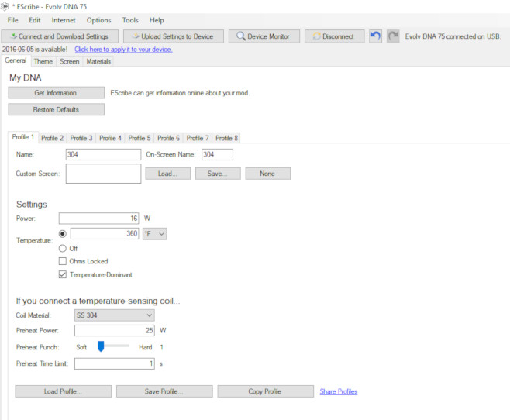Select the temperature value radio button
The image size is (510, 420).
pos(63,233)
